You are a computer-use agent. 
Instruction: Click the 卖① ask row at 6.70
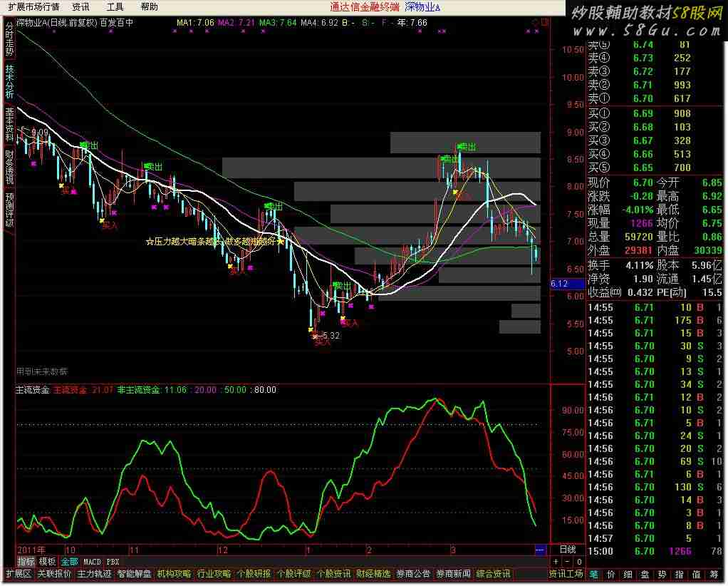655,98
